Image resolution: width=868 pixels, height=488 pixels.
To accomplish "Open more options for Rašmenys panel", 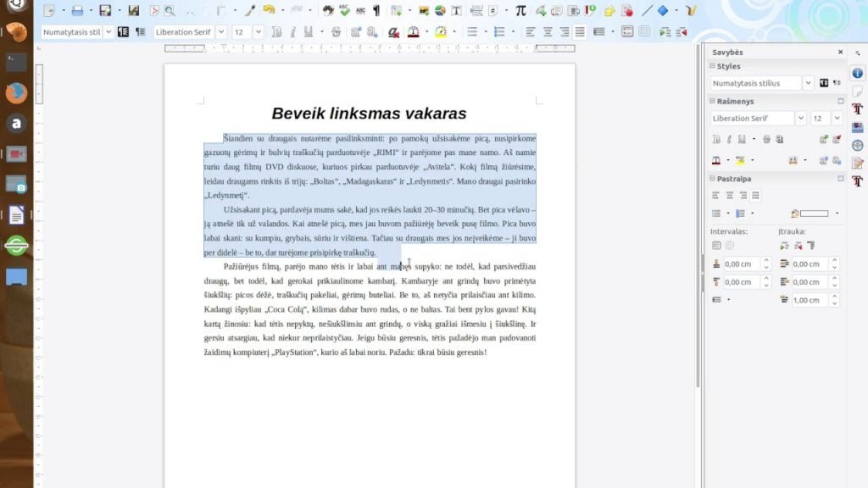I will tap(841, 102).
